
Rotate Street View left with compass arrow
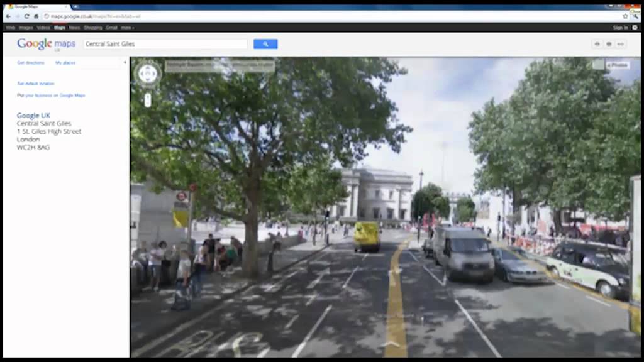[142, 74]
